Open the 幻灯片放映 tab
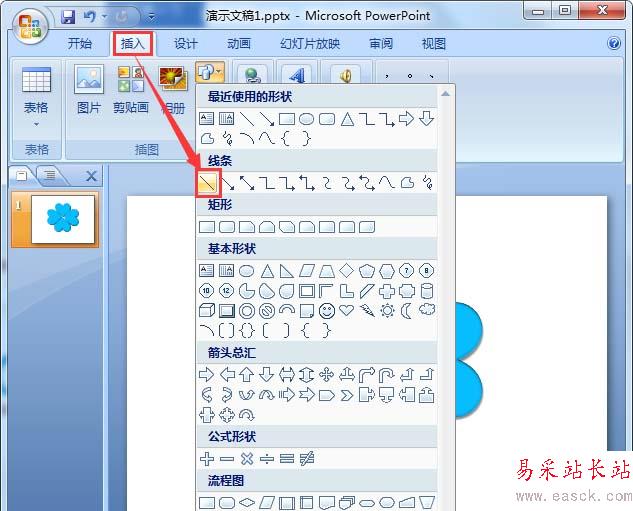633x511 pixels. click(x=310, y=43)
